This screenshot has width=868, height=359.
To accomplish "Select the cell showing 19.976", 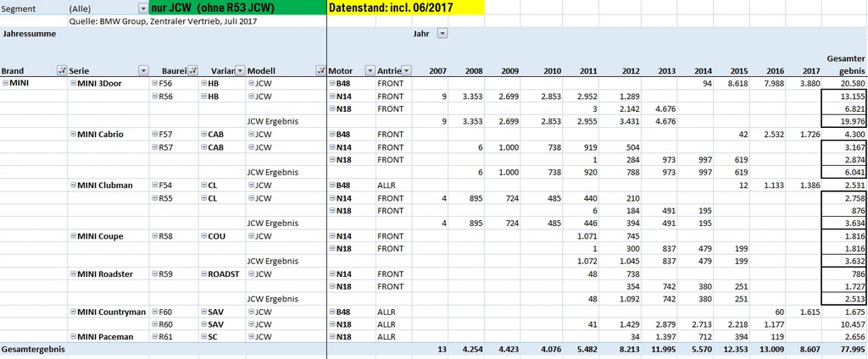I will coord(844,122).
